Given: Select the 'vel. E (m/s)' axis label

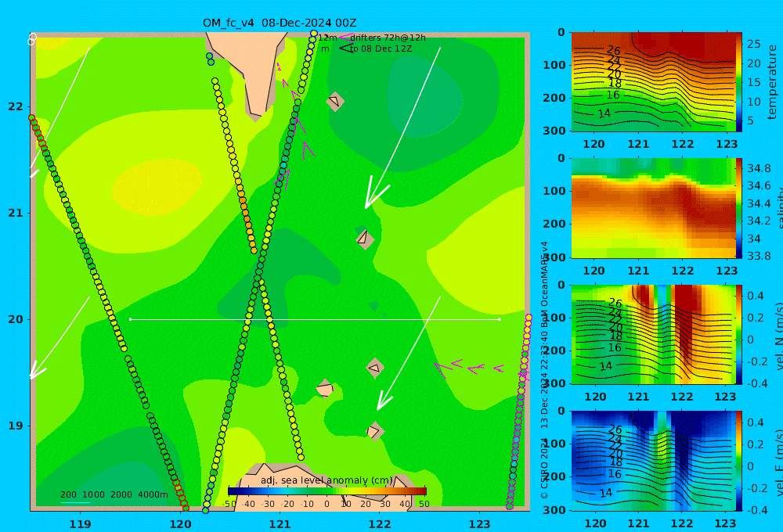Looking at the screenshot, I should pyautogui.click(x=778, y=462).
